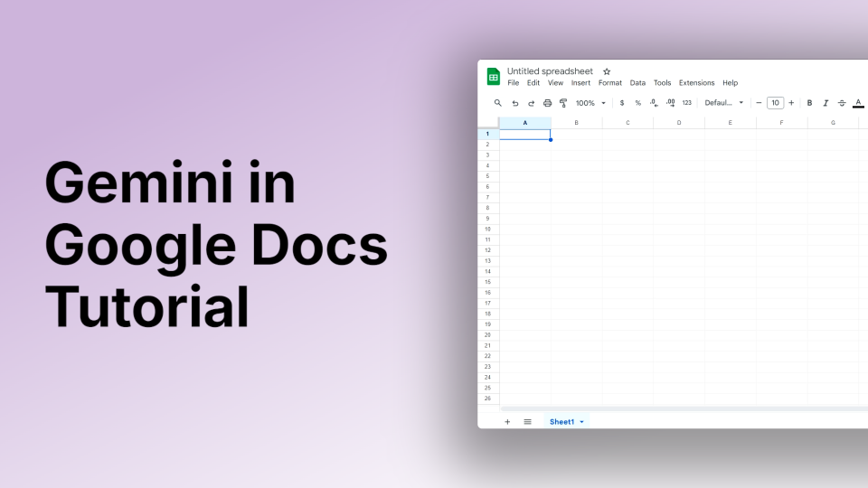
Task: Open the Help menu
Action: click(x=731, y=83)
